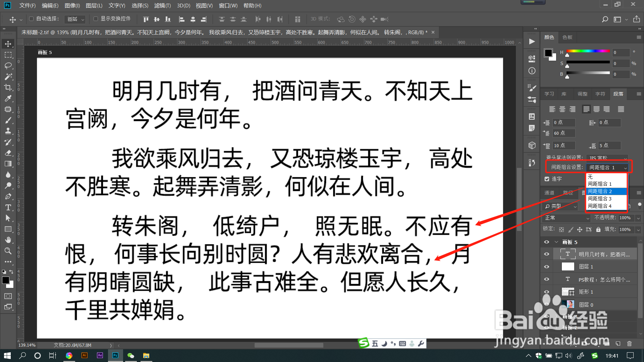This screenshot has width=644, height=362.
Task: Switch to the 字符 tab
Action: [x=600, y=94]
